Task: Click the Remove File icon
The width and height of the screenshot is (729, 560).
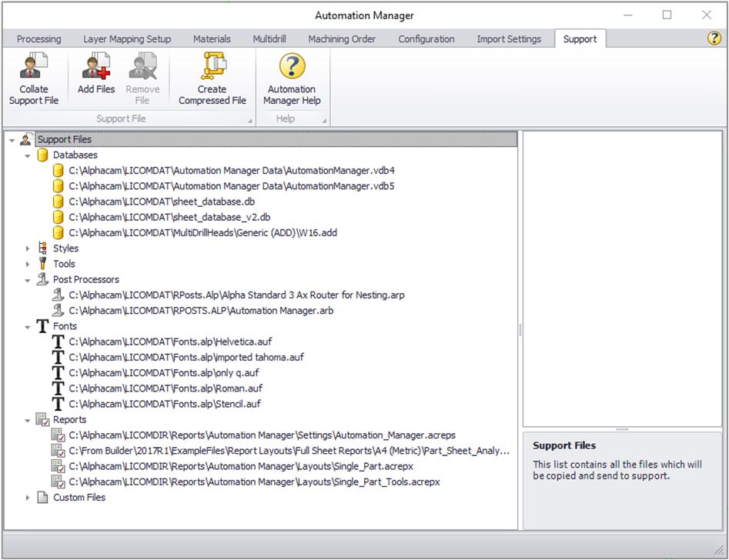Action: point(142,65)
